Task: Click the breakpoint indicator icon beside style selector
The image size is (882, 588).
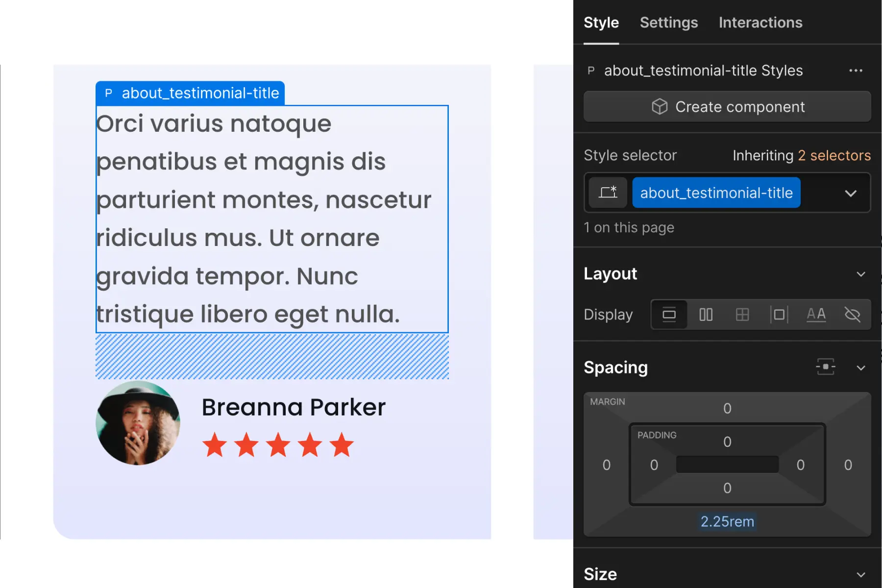Action: coord(608,193)
